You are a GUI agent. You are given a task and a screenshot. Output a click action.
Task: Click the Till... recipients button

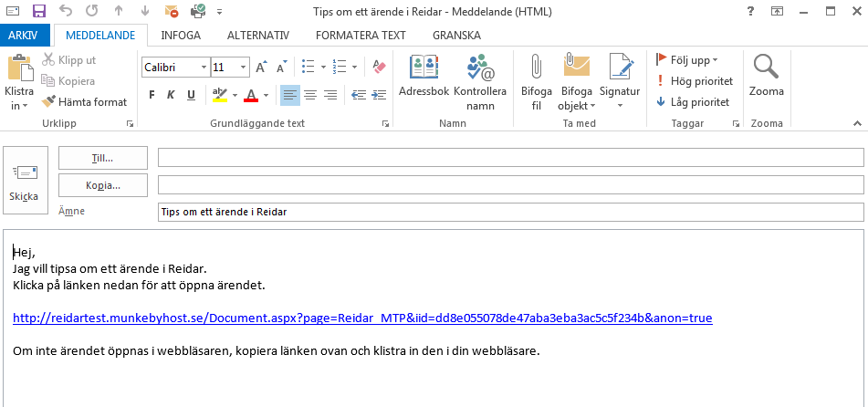(x=103, y=158)
